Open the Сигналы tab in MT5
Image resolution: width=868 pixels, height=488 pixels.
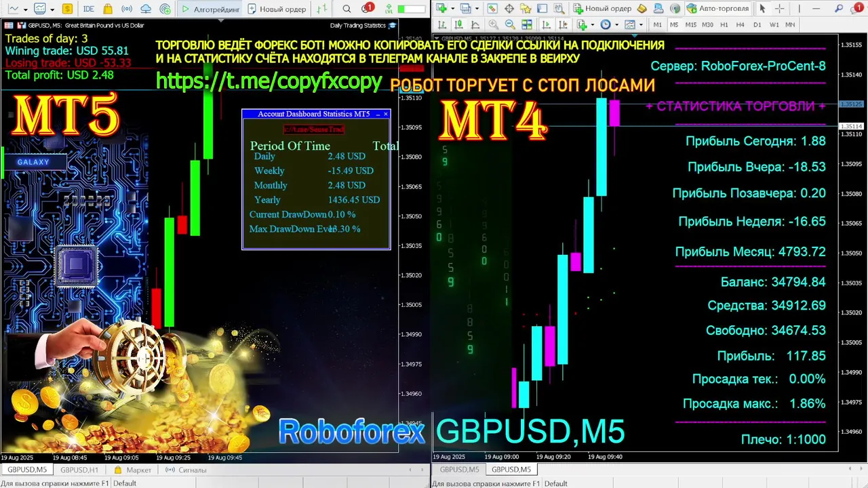(186, 470)
